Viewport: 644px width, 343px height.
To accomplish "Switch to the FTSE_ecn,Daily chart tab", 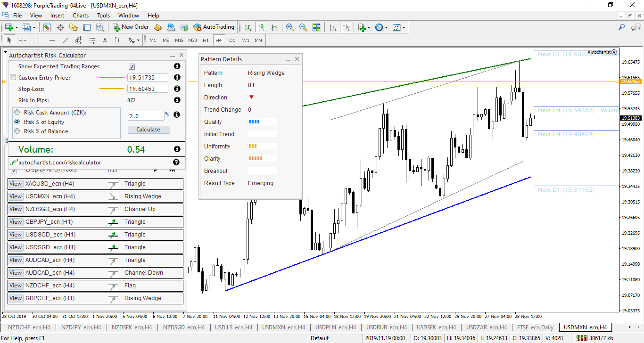I will pyautogui.click(x=535, y=327).
